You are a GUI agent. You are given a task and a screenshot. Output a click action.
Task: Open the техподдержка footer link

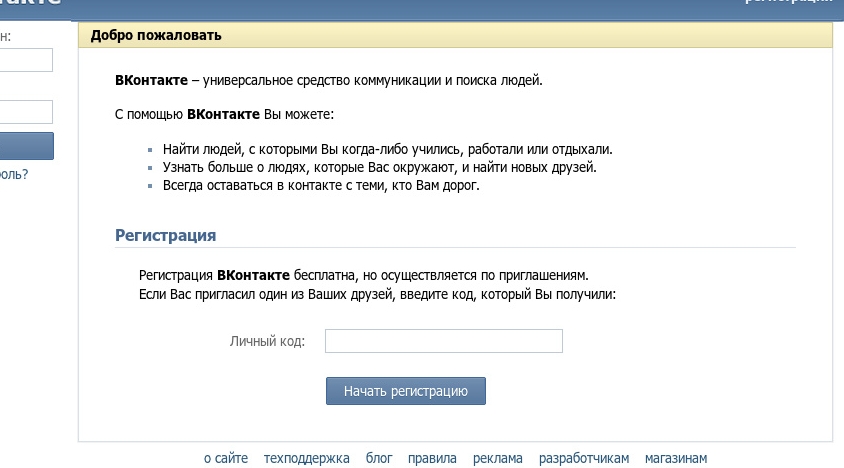(307, 458)
